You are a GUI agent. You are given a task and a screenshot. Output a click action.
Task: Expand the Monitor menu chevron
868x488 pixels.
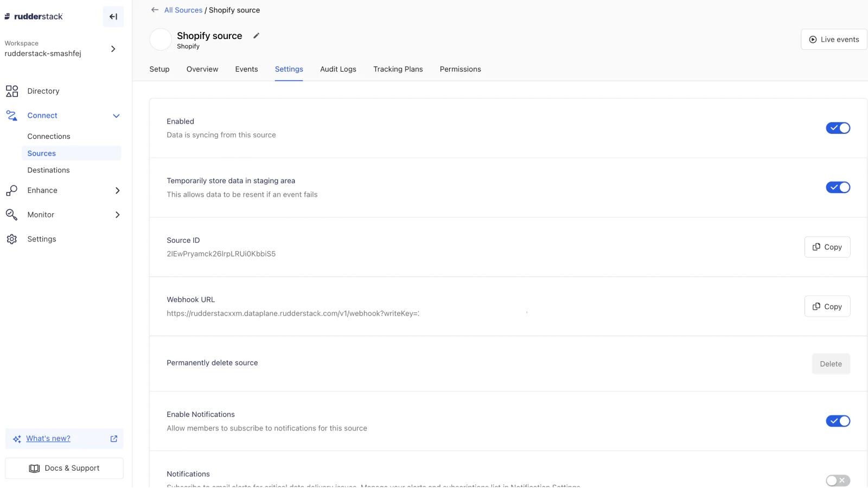tap(117, 215)
